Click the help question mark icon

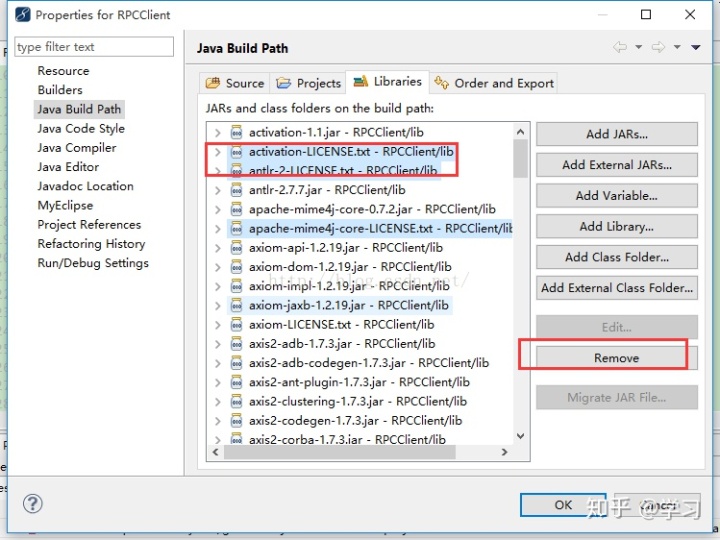[33, 504]
